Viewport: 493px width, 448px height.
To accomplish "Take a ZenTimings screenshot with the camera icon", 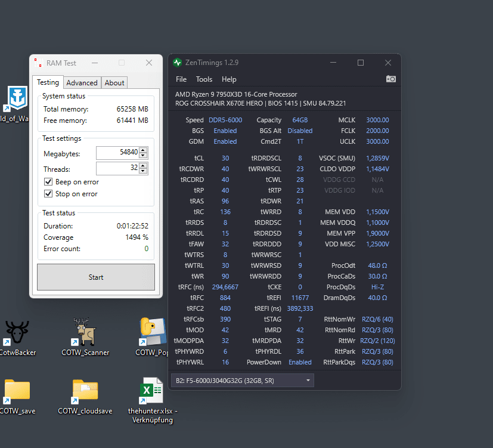I will 391,79.
